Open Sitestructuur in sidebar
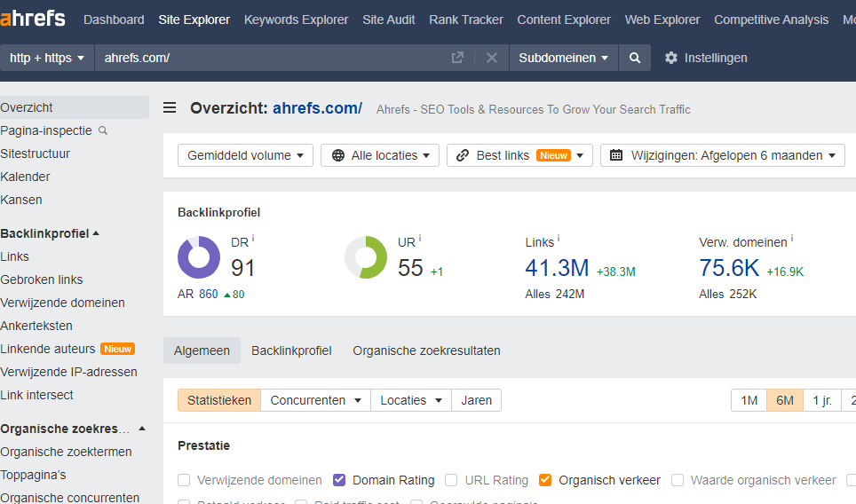856x504 pixels. [x=35, y=154]
